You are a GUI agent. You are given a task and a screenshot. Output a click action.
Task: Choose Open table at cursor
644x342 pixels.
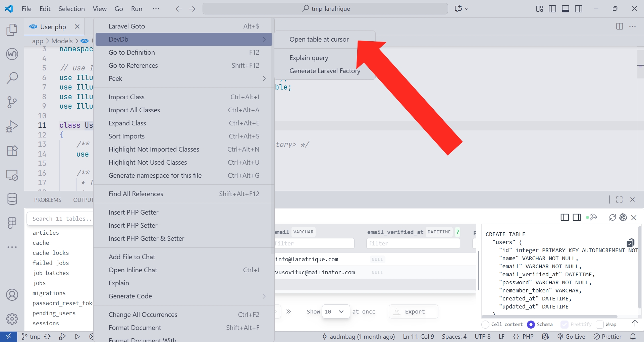click(x=319, y=40)
